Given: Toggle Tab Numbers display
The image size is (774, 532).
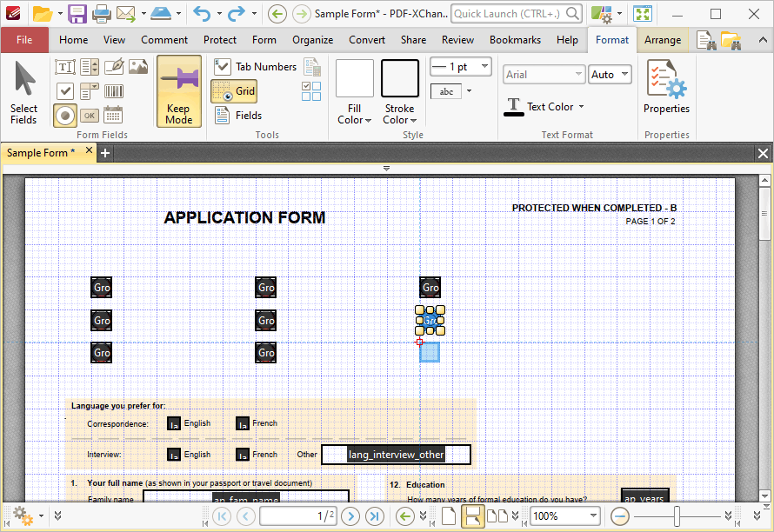Looking at the screenshot, I should (x=255, y=67).
